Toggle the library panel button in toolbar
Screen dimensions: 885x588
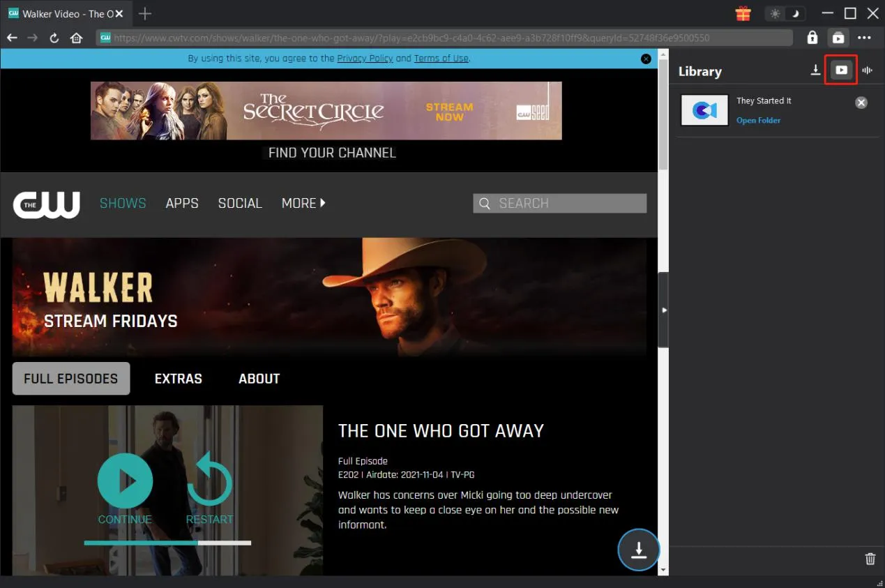(838, 38)
